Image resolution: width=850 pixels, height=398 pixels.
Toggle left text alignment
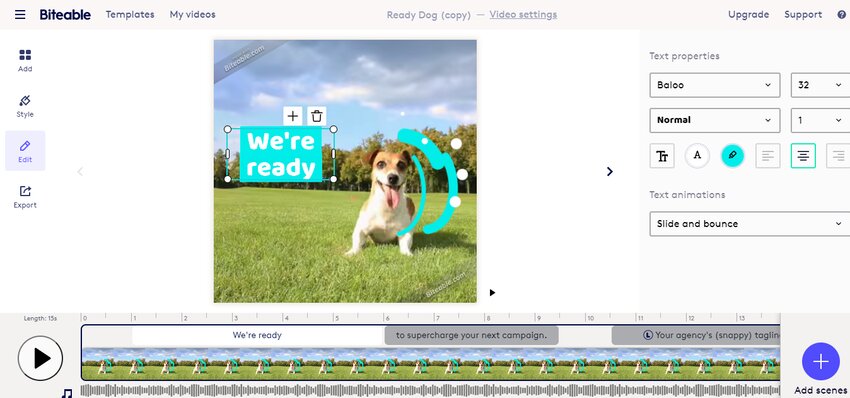(768, 156)
